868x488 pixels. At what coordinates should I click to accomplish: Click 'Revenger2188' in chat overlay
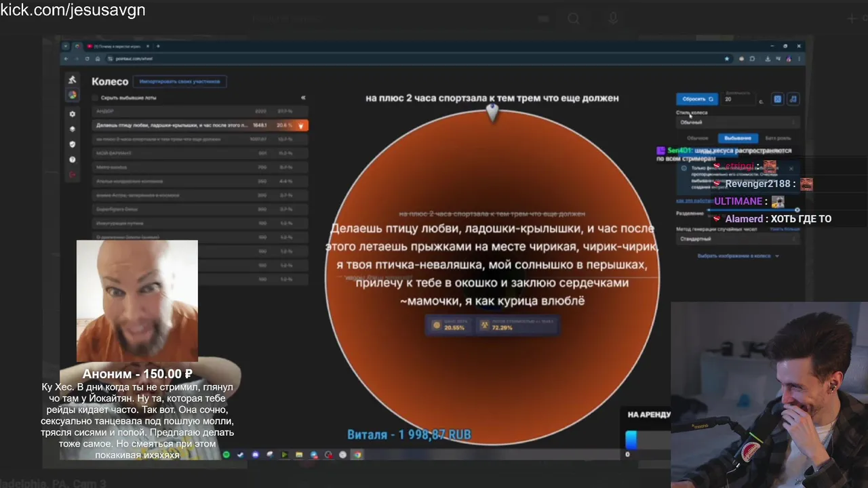tap(759, 184)
